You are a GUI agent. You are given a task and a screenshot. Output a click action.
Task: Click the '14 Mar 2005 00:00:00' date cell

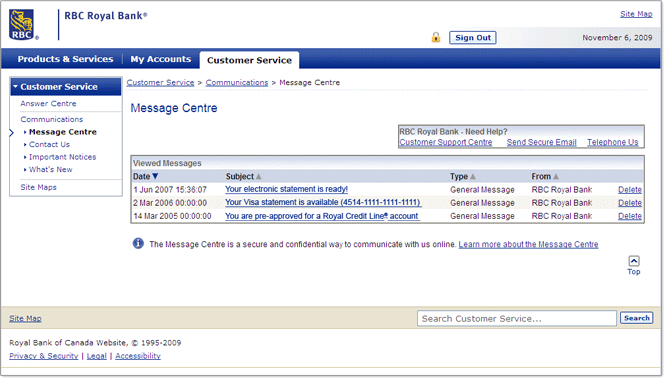[x=172, y=216]
